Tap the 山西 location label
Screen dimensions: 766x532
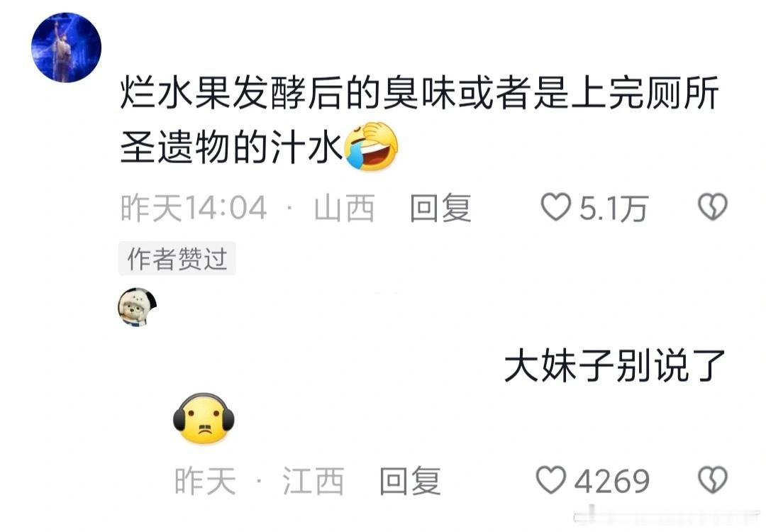pos(345,208)
